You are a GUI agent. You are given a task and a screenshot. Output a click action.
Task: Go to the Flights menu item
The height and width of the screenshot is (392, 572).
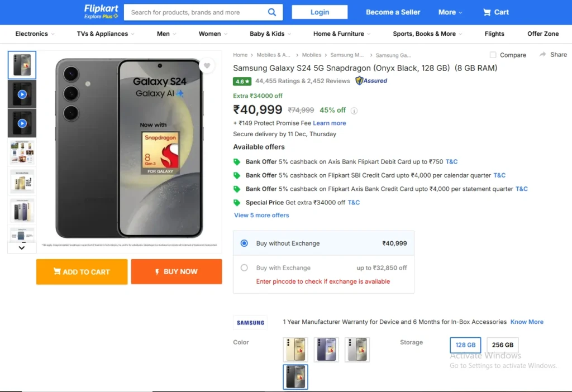(x=494, y=34)
